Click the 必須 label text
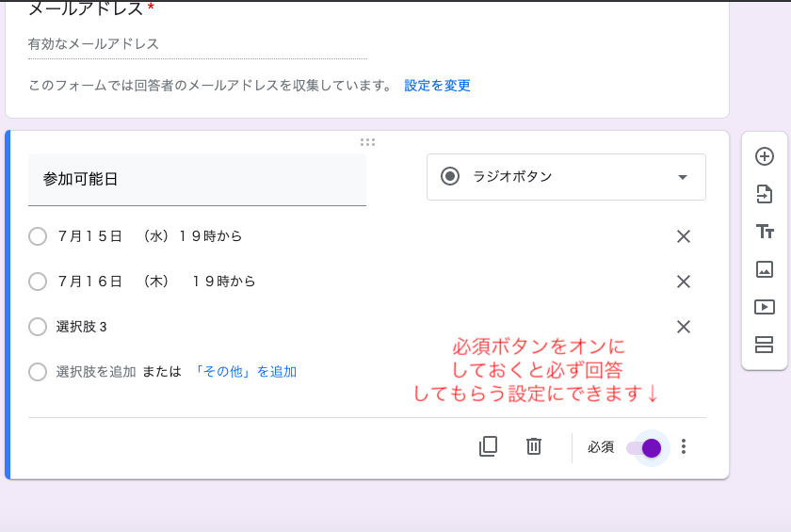This screenshot has height=532, width=791. (x=601, y=446)
